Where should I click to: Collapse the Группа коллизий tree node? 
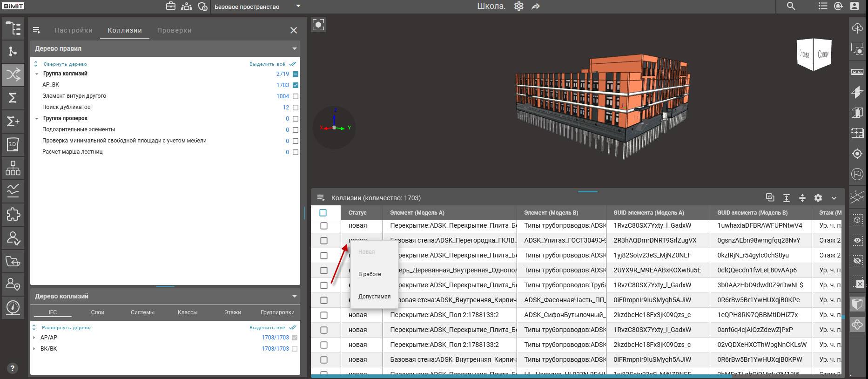point(37,74)
